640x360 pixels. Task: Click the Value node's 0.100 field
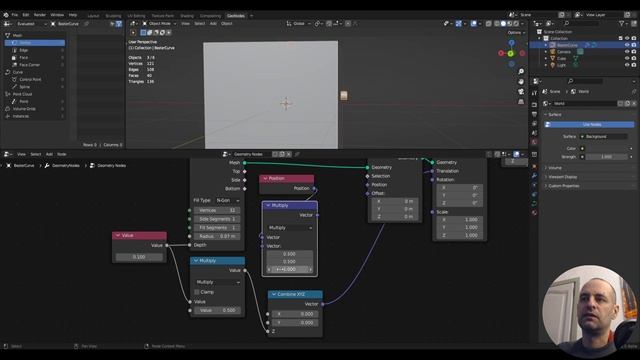pos(139,257)
